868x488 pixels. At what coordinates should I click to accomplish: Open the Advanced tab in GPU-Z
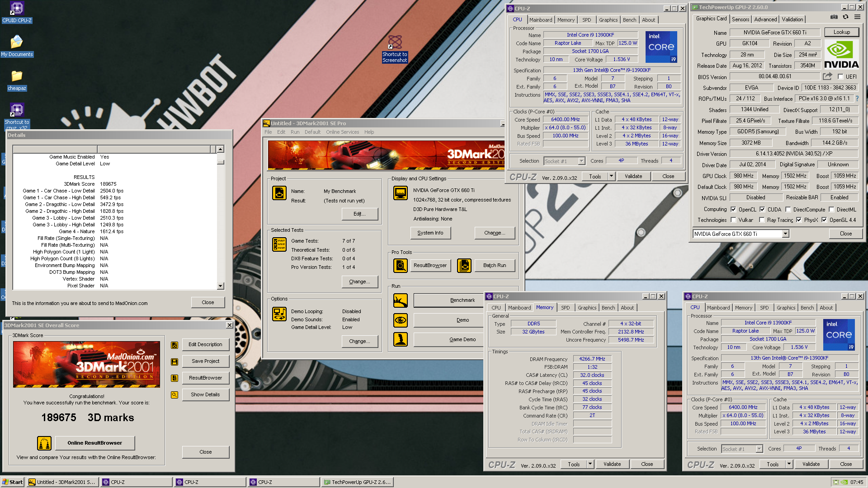click(765, 19)
